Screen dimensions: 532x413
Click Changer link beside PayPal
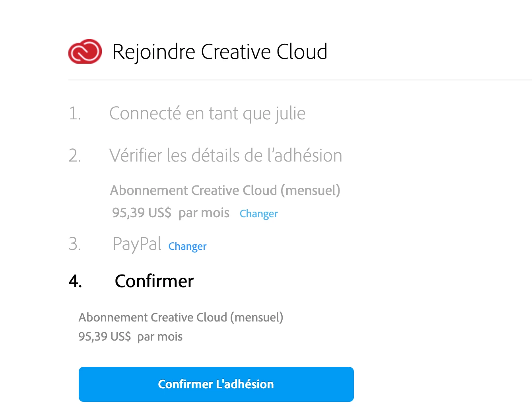(188, 246)
